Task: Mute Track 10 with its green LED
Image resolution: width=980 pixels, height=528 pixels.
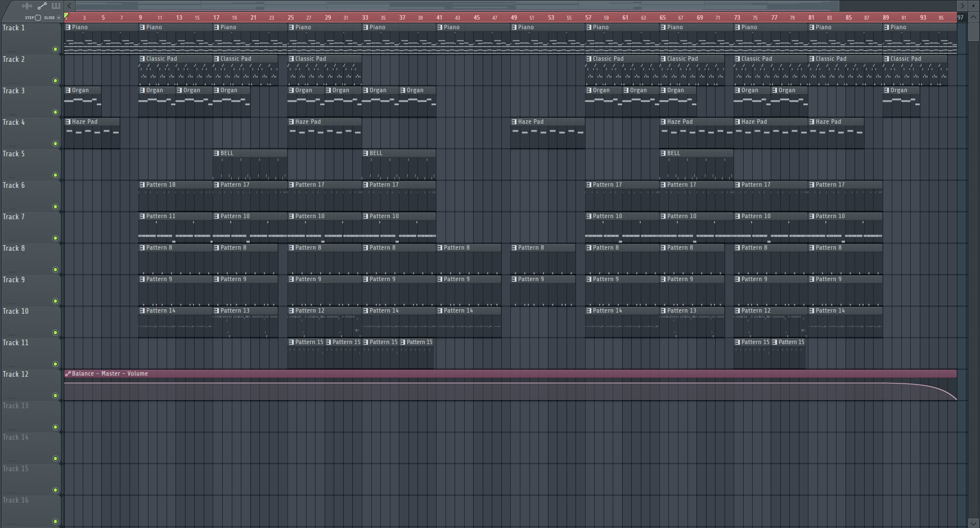Action: pyautogui.click(x=55, y=332)
